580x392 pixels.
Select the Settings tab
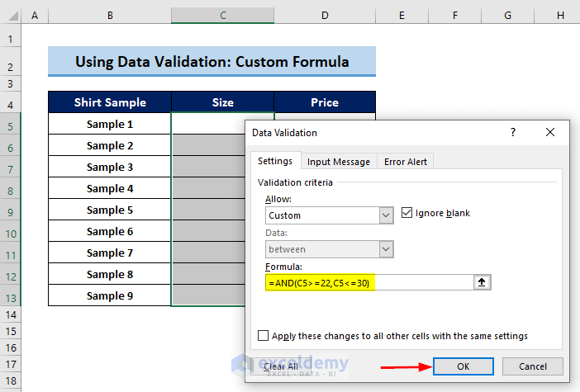coord(274,162)
